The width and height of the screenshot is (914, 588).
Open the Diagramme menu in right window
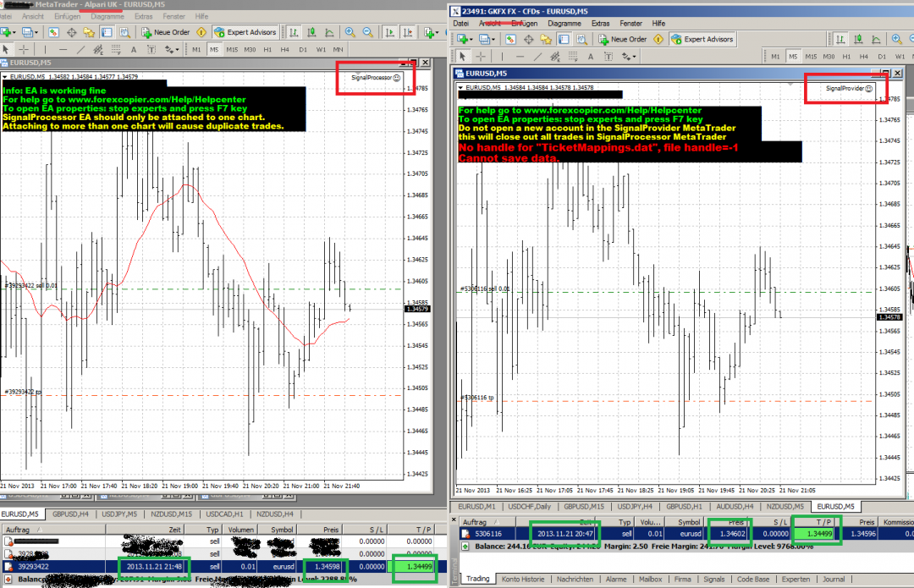(x=564, y=23)
